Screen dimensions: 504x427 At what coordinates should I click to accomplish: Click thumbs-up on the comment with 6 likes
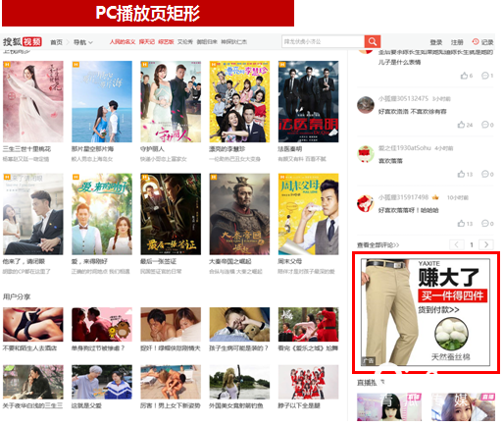[x=464, y=76]
